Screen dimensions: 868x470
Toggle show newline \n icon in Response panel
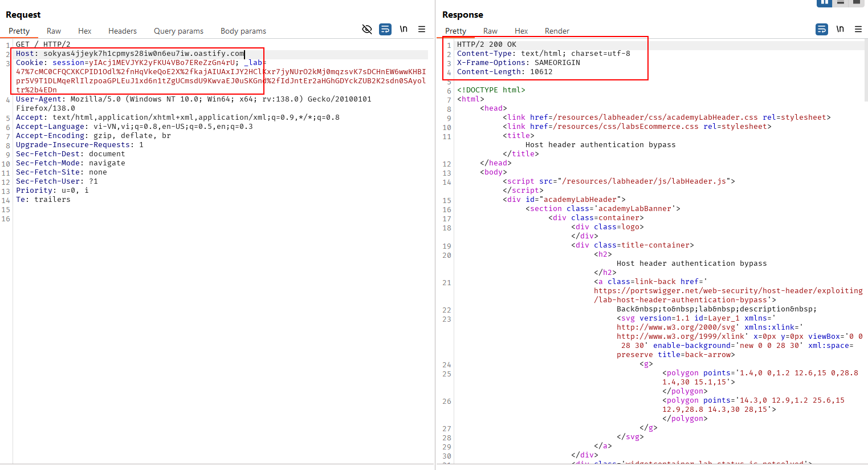(x=840, y=29)
